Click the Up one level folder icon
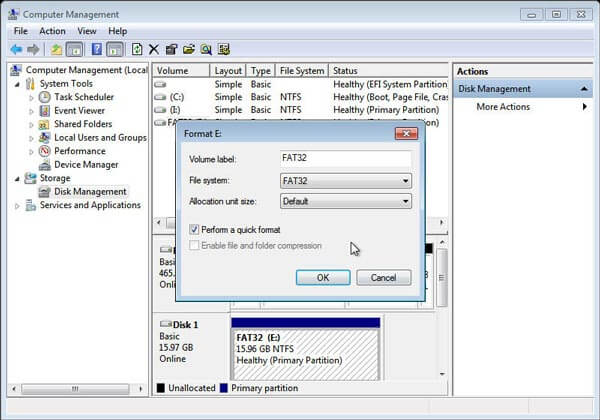The image size is (600, 420). (x=56, y=49)
